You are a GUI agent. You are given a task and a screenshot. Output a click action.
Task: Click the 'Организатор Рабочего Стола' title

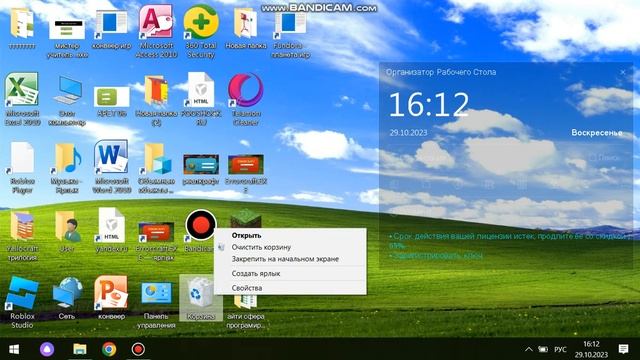click(441, 72)
